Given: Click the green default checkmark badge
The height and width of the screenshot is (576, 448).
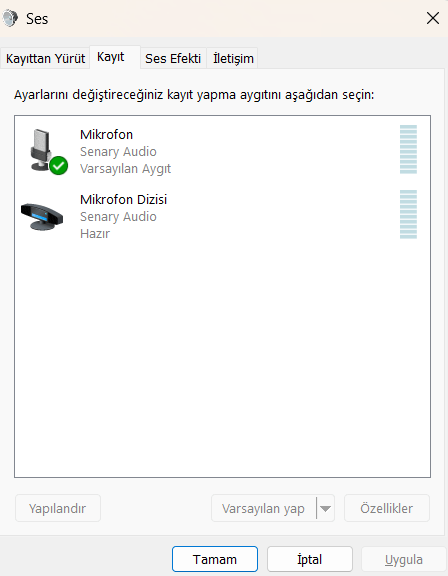Looking at the screenshot, I should coord(59,166).
